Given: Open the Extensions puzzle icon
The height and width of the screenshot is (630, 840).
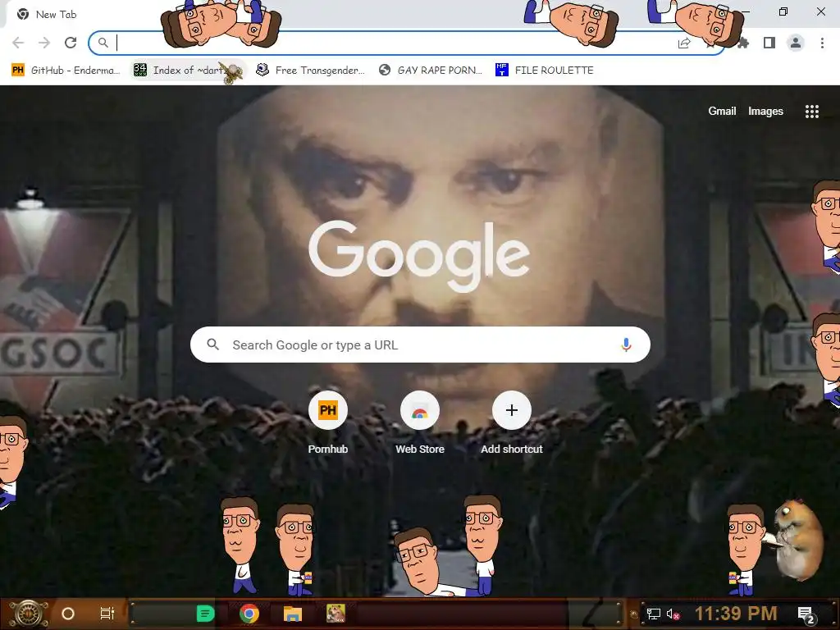Looking at the screenshot, I should point(743,43).
